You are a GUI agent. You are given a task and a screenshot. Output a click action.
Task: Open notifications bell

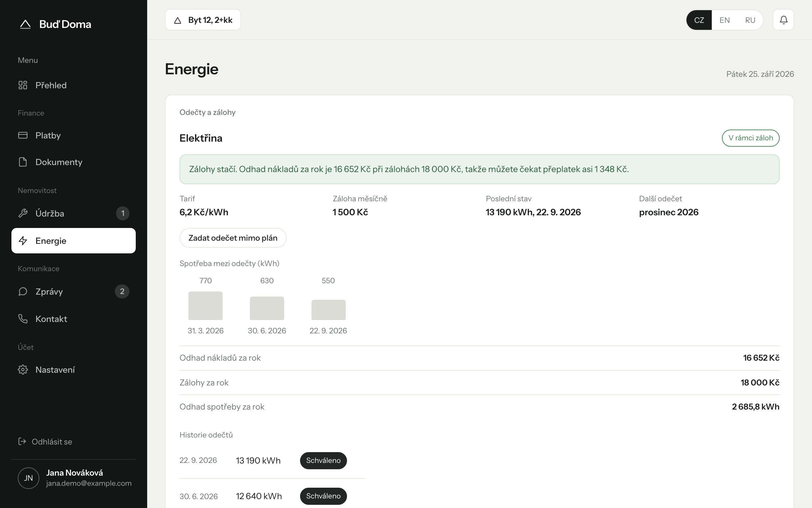pyautogui.click(x=783, y=20)
